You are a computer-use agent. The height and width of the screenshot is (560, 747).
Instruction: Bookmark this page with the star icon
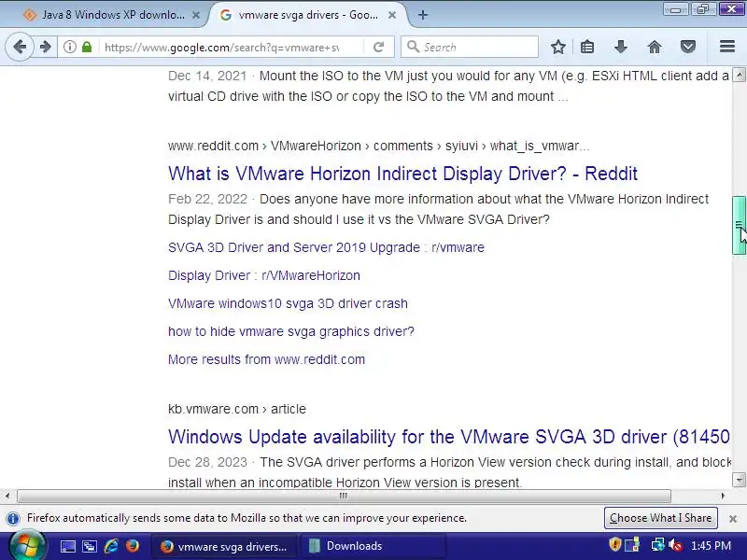[x=557, y=47]
